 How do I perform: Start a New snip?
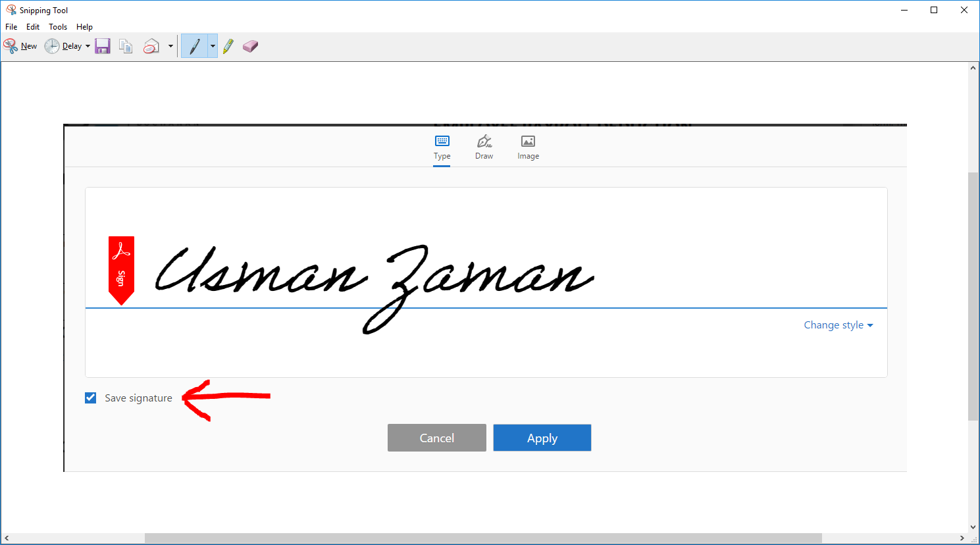[x=20, y=45]
